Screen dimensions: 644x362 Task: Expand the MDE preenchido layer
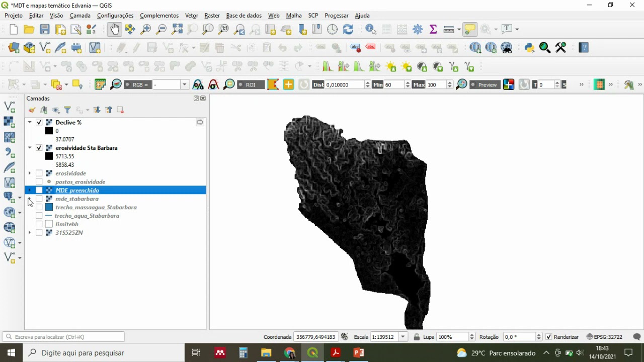(30, 191)
